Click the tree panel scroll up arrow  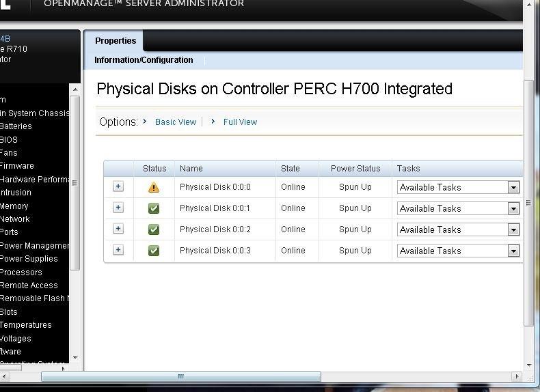point(75,89)
